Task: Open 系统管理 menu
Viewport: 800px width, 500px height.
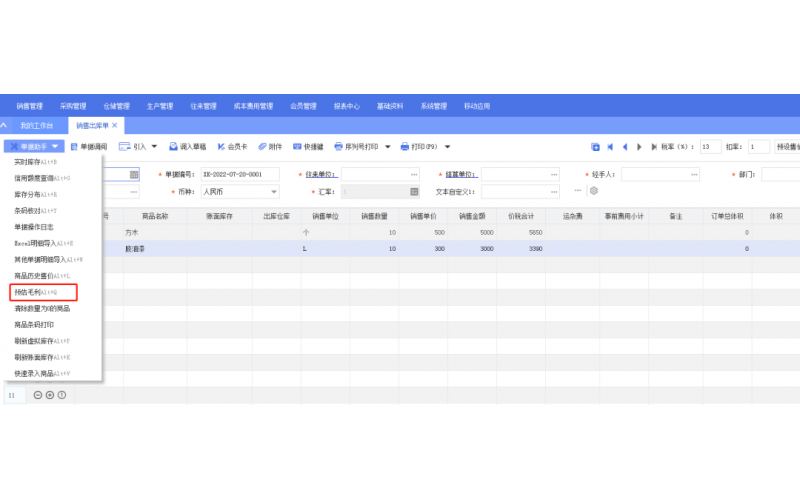Action: pyautogui.click(x=433, y=106)
